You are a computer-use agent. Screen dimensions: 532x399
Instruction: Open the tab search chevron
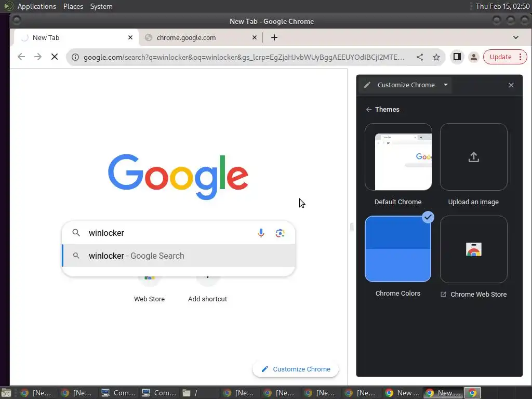(x=516, y=37)
